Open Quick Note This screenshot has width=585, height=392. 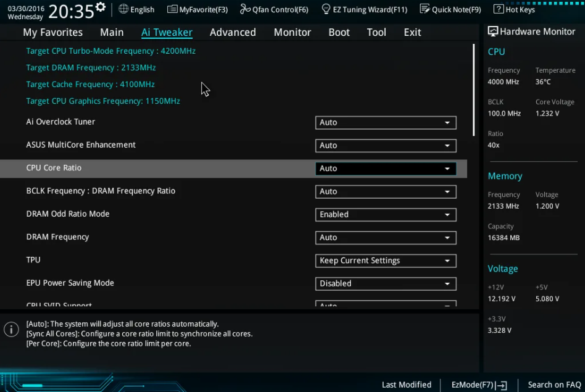[x=450, y=9]
